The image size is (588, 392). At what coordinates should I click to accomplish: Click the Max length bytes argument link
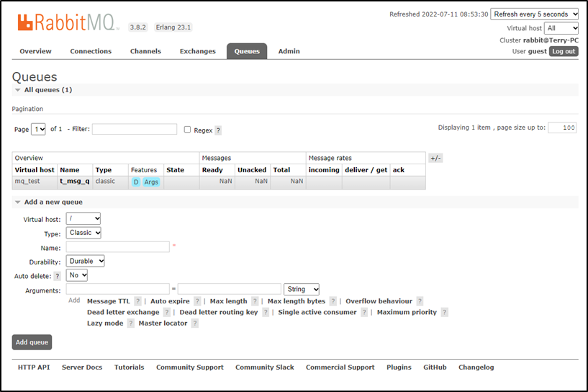click(297, 301)
